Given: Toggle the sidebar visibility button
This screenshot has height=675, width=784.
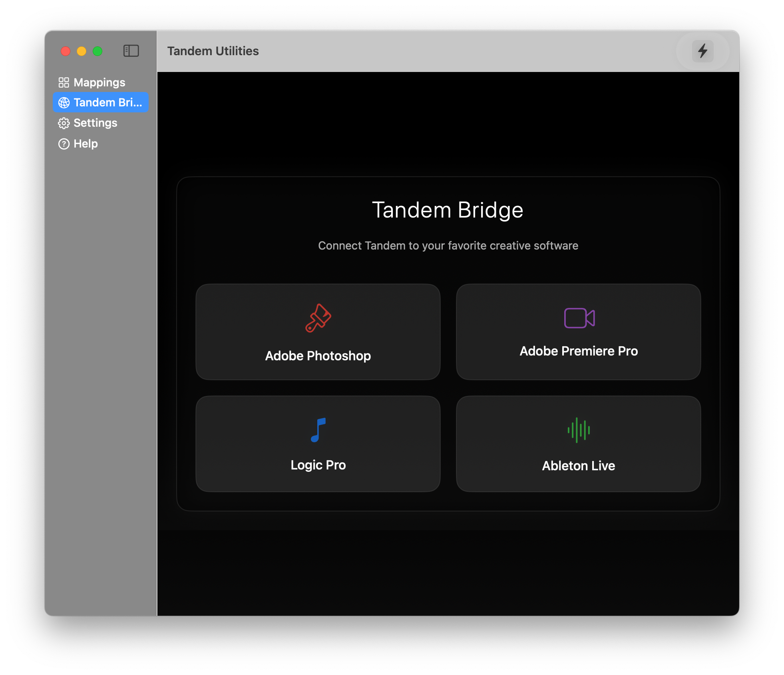Looking at the screenshot, I should [131, 51].
